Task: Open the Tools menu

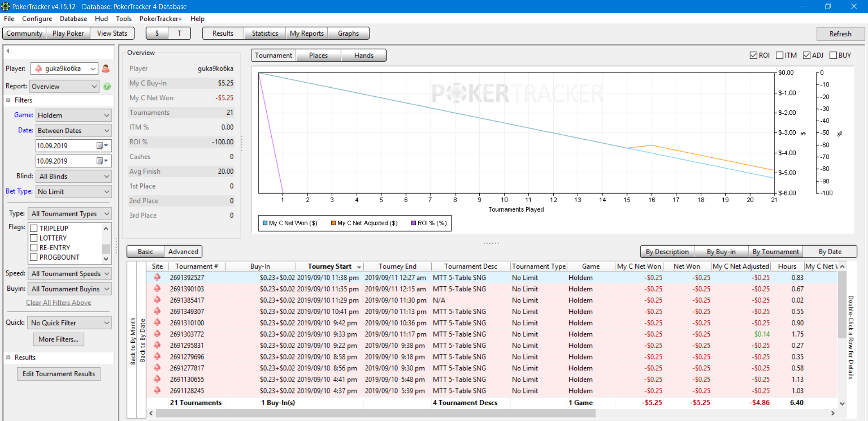Action: pos(123,19)
